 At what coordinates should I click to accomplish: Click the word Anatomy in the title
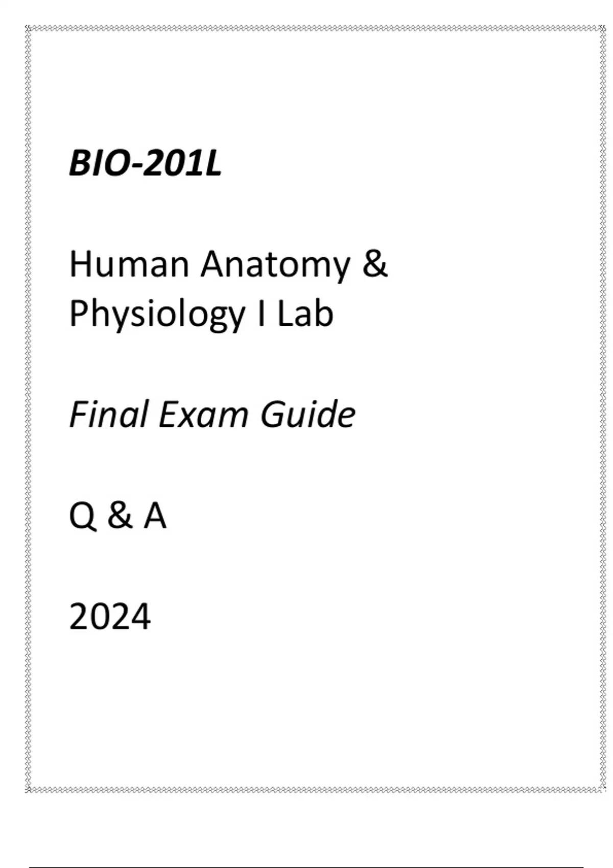point(275,266)
